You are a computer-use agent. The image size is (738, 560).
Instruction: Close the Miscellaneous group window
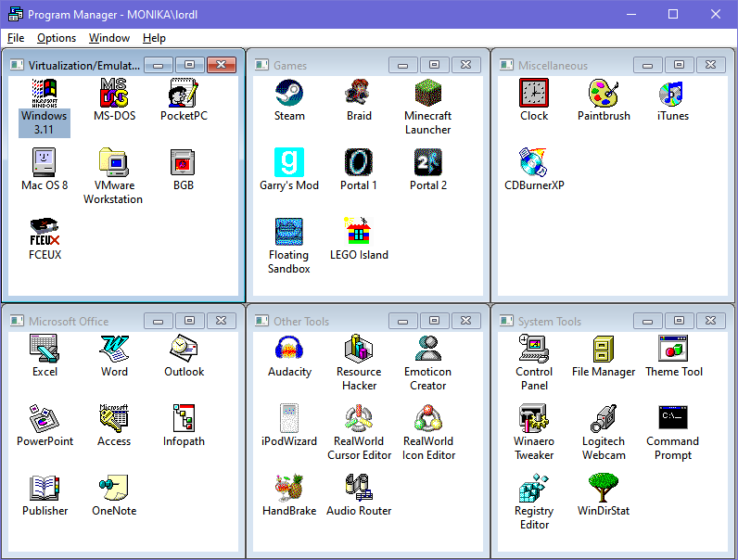click(711, 65)
